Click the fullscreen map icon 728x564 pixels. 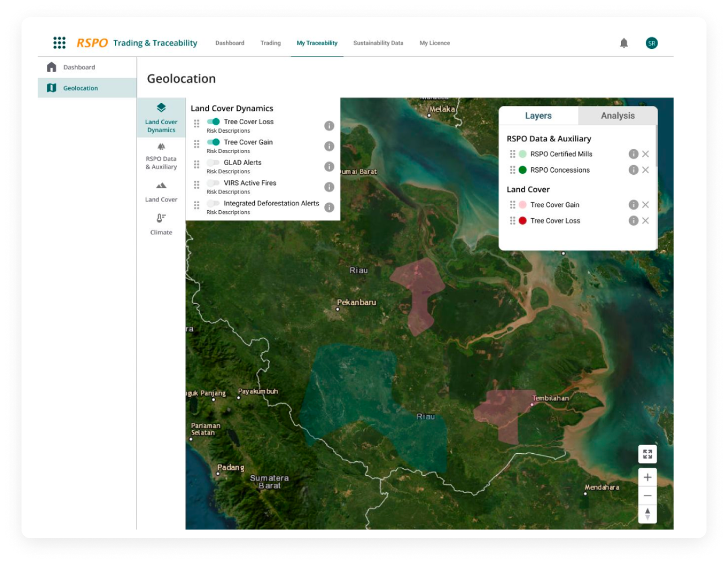tap(647, 454)
